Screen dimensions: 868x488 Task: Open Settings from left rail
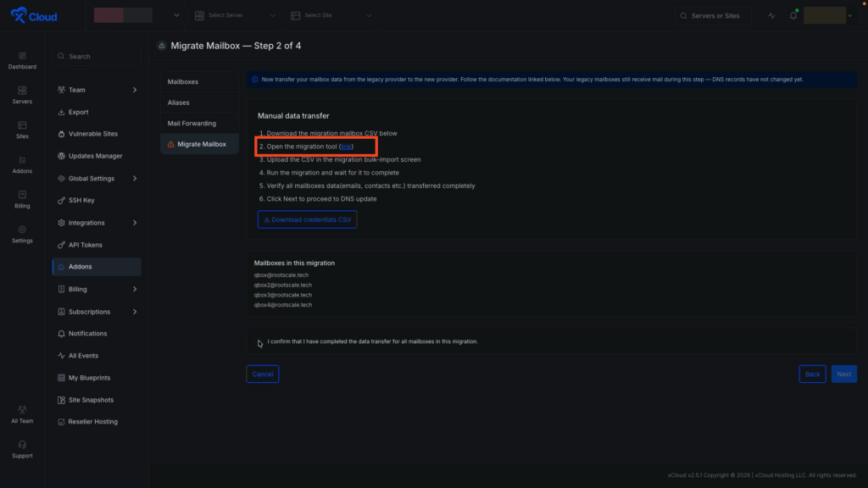click(x=22, y=236)
